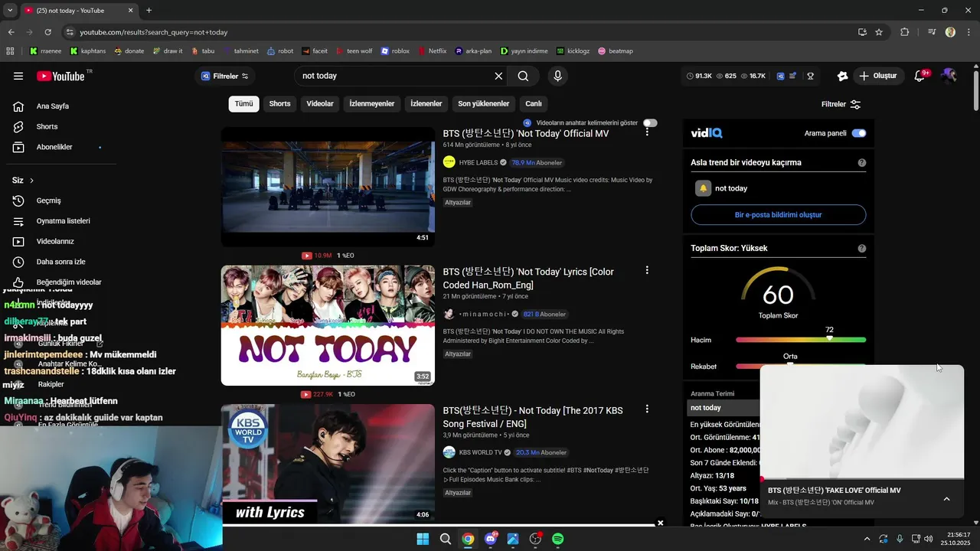Viewport: 980px width, 551px height.
Task: Open a new browser tab
Action: pos(149,11)
